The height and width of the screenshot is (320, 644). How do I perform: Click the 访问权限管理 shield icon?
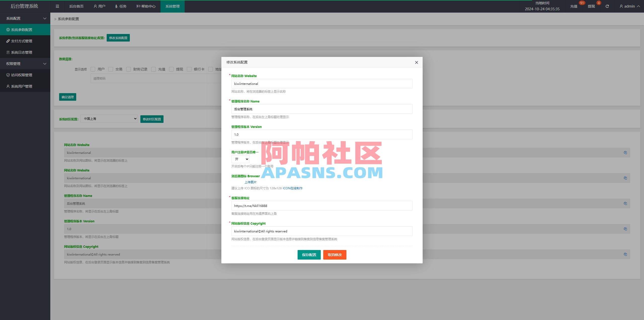click(8, 75)
